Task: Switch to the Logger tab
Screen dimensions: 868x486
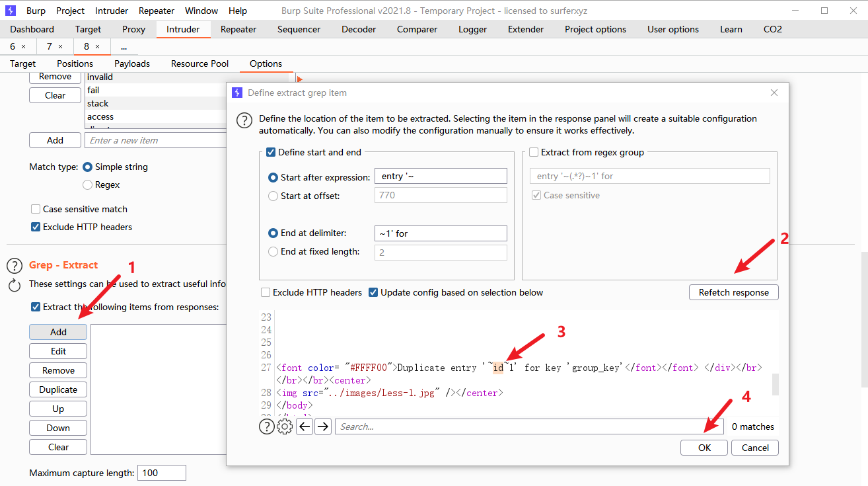Action: (x=472, y=29)
